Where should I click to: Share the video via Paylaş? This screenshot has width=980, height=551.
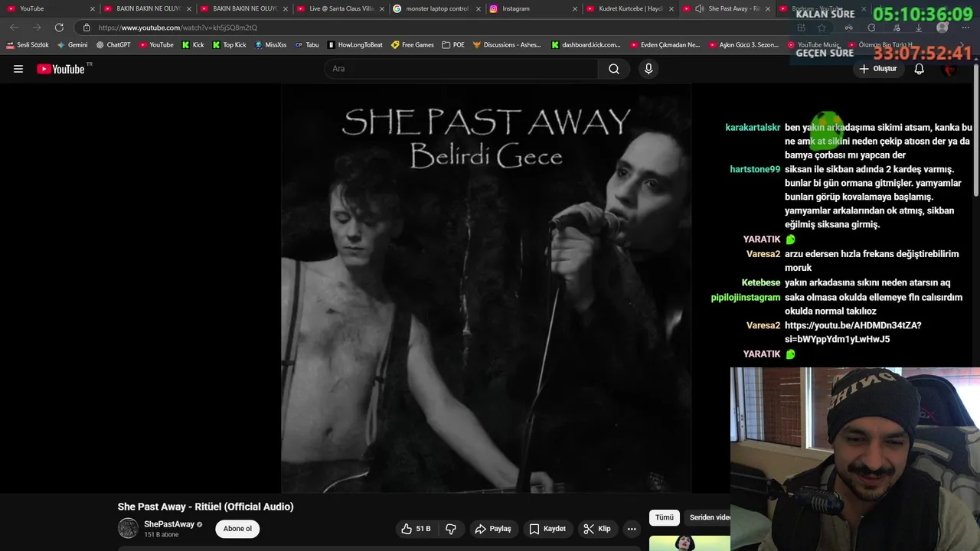point(493,529)
